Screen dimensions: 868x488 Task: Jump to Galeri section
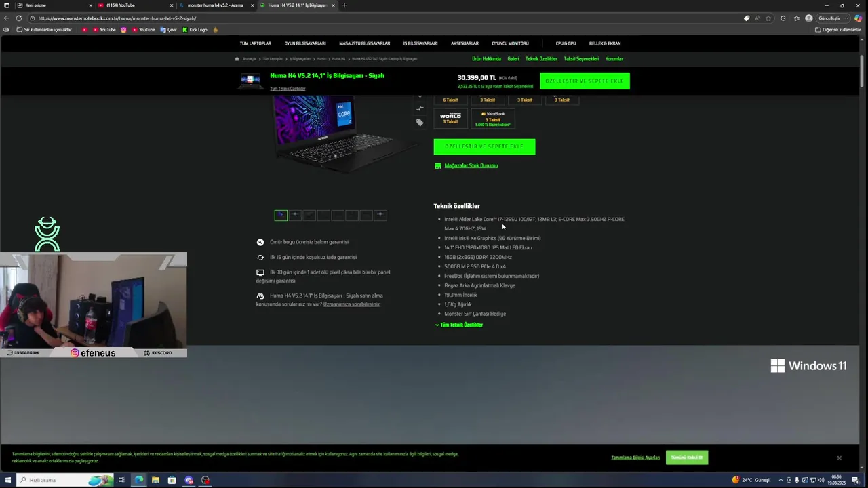[x=513, y=59]
